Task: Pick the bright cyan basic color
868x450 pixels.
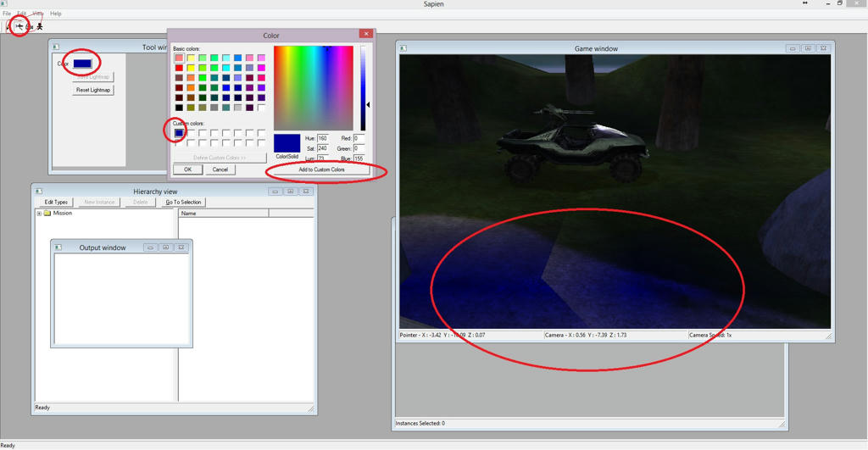Action: click(225, 68)
